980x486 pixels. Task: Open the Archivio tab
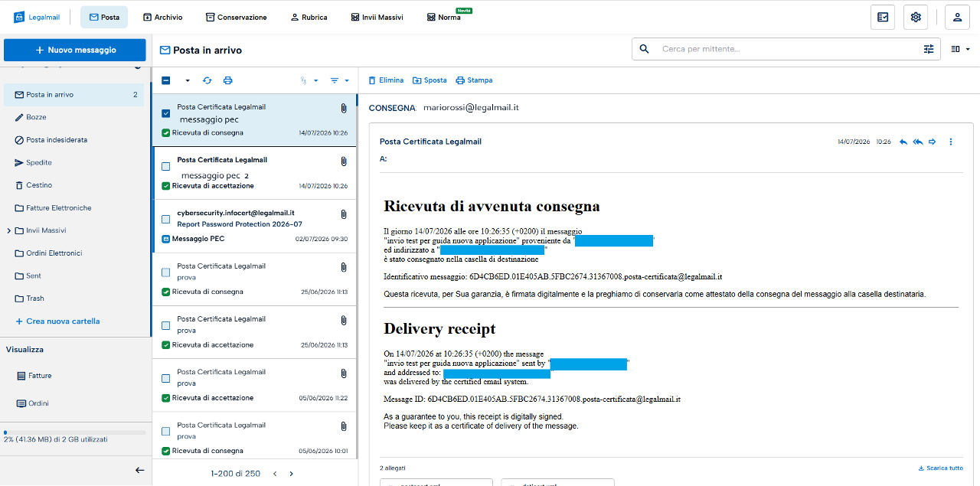[x=162, y=17]
